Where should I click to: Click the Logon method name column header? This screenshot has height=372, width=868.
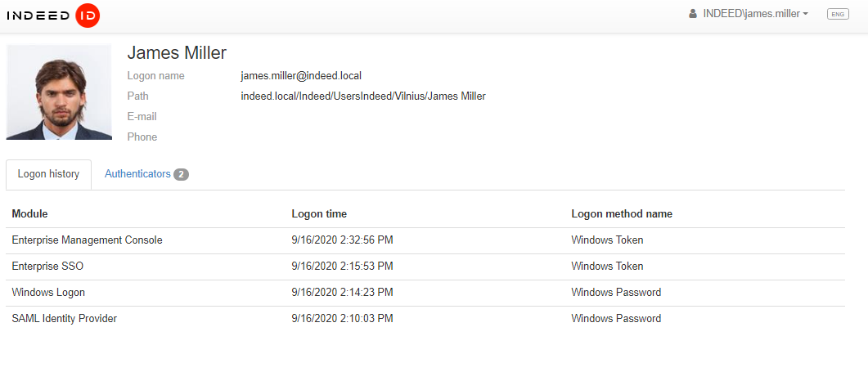tap(621, 214)
